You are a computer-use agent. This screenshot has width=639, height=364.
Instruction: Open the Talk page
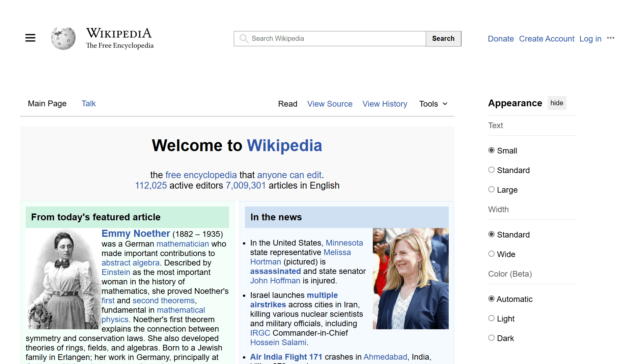pos(88,104)
